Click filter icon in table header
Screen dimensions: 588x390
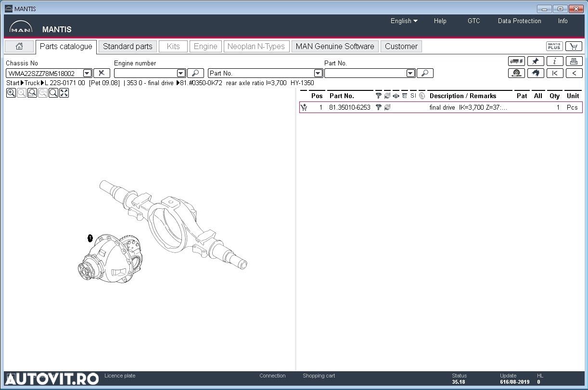coord(379,96)
